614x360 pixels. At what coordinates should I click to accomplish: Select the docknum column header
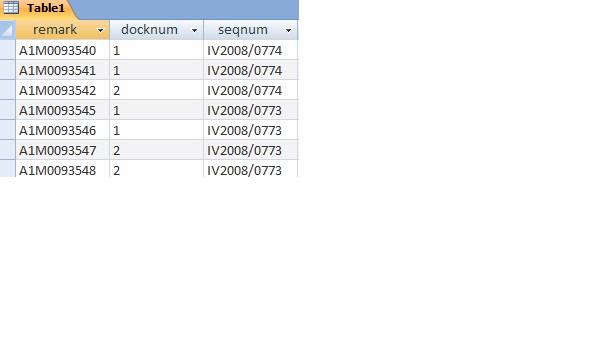(x=157, y=30)
